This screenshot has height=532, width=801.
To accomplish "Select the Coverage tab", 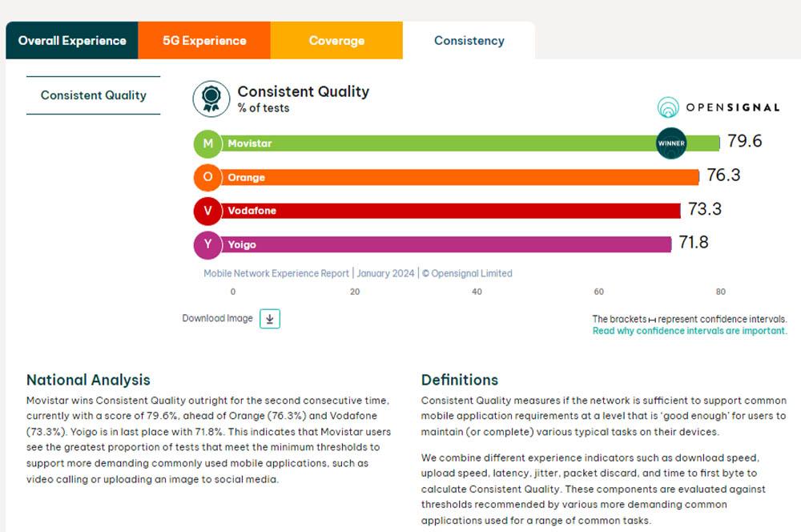I will 336,40.
